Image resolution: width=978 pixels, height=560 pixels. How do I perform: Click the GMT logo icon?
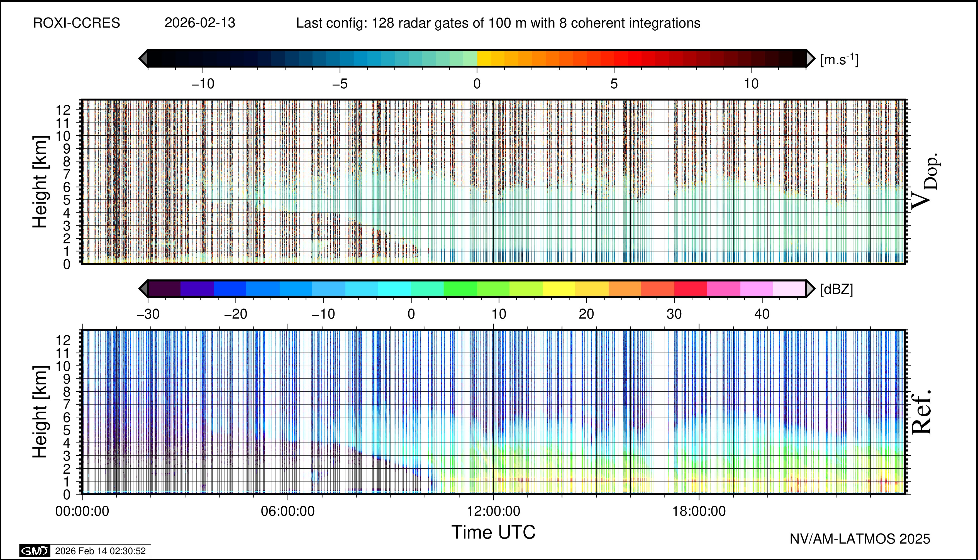pyautogui.click(x=35, y=551)
